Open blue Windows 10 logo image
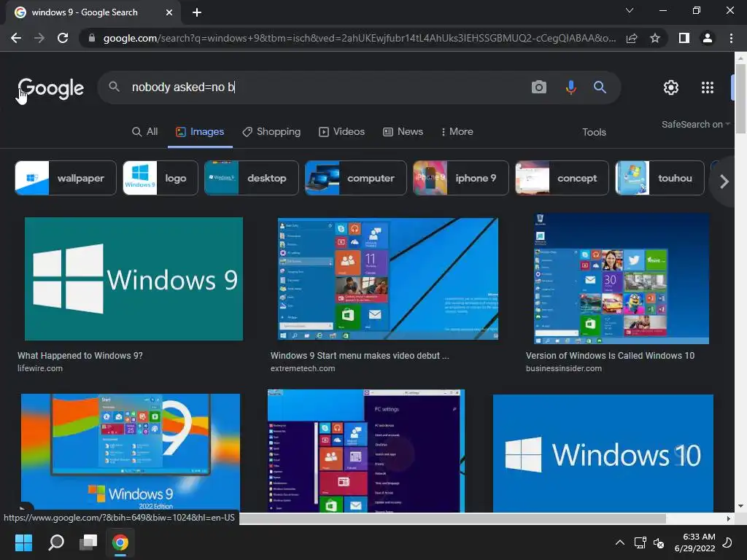The height and width of the screenshot is (560, 747). tap(603, 454)
